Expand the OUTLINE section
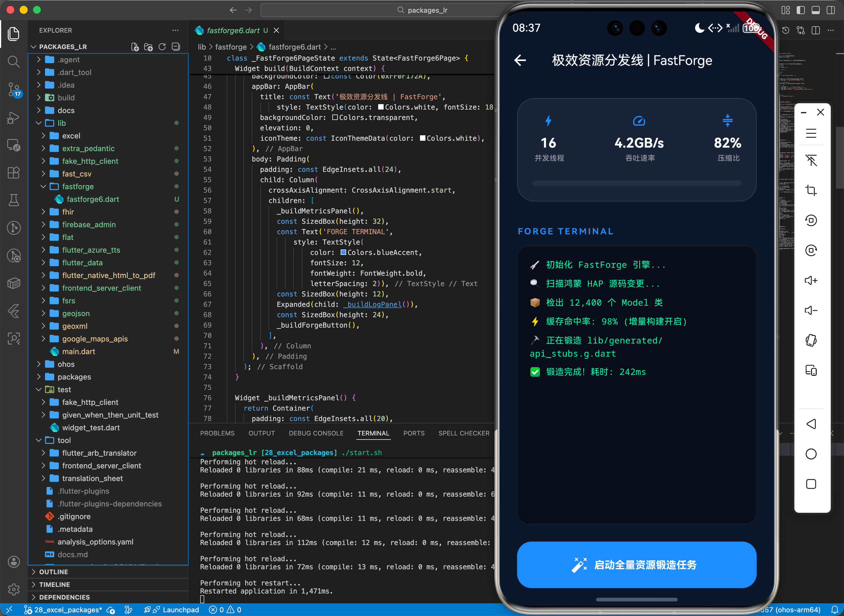 coord(54,572)
